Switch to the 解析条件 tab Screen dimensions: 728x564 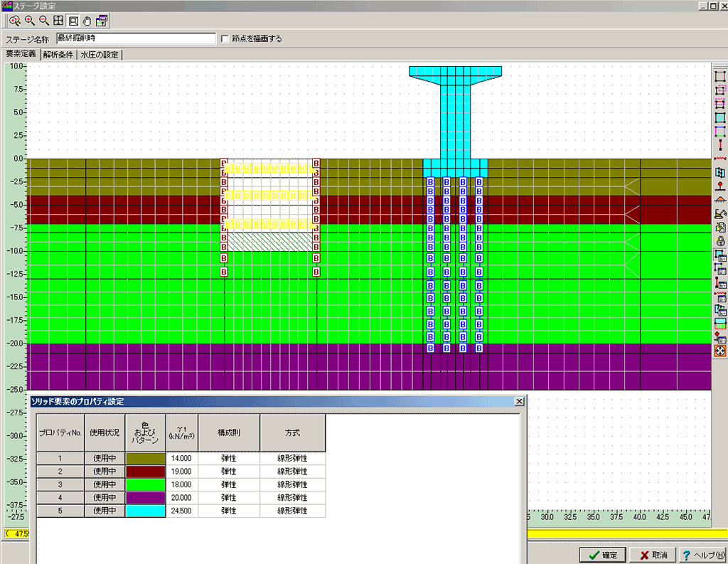(x=58, y=55)
